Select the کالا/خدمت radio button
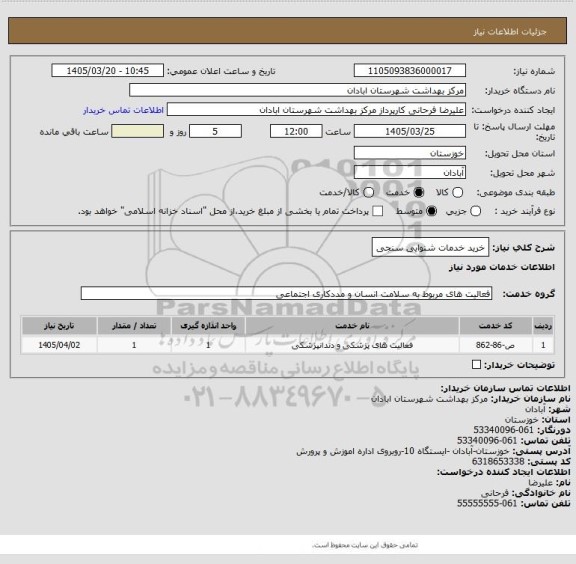Viewport: 576px width, 564px height. 368,193
